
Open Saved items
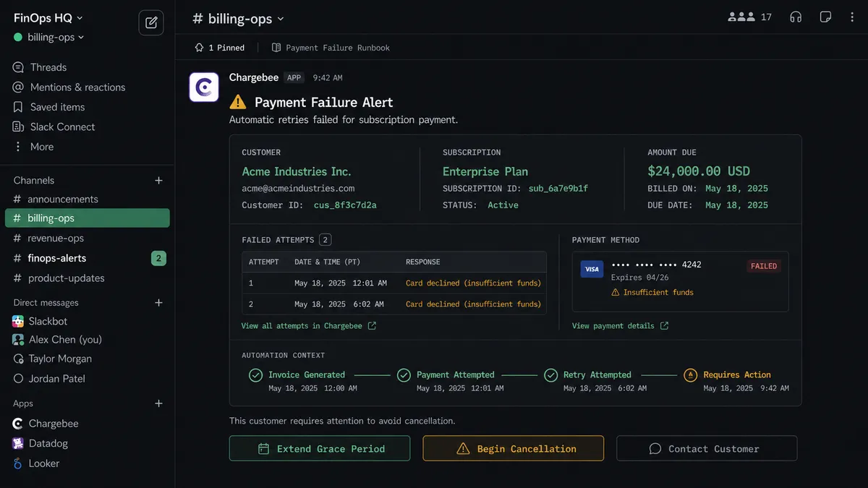(x=57, y=107)
